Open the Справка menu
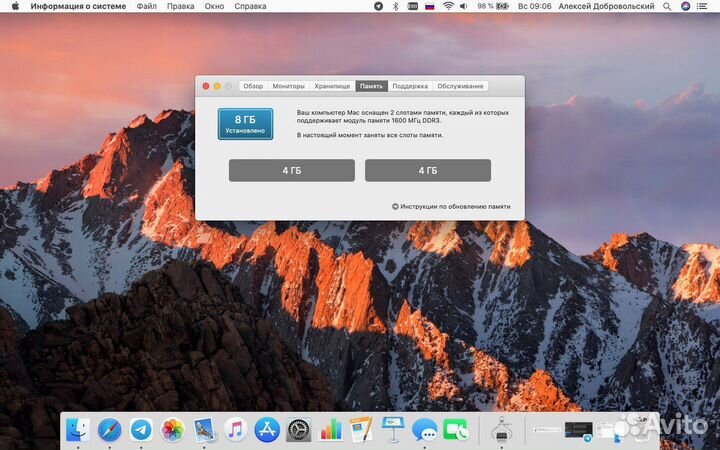The image size is (720, 450). tap(250, 6)
